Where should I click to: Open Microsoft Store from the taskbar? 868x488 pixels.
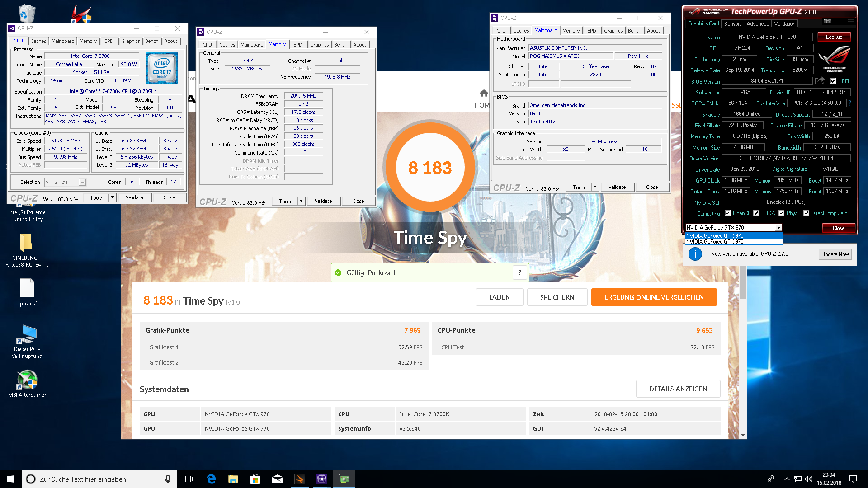click(x=255, y=479)
